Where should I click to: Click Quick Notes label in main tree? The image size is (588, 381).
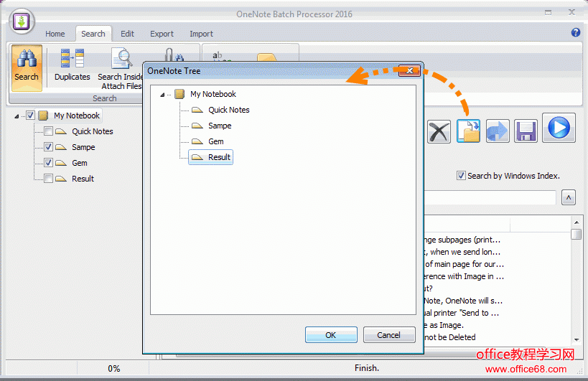[x=93, y=131]
